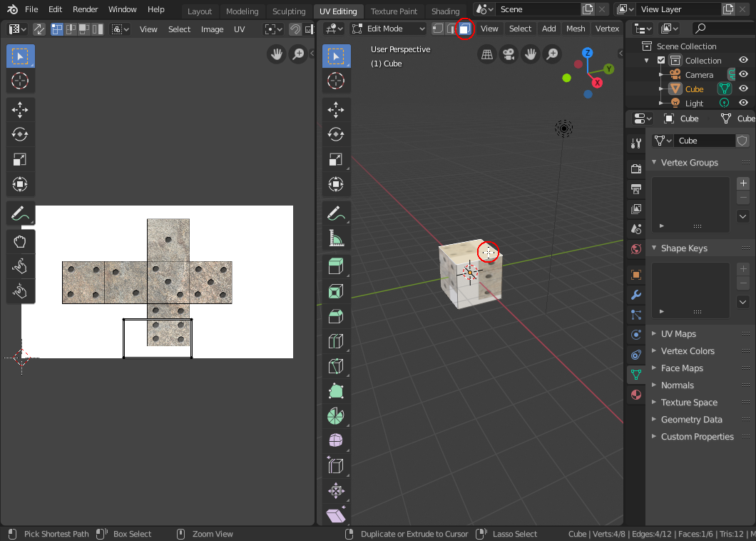Switch to face select mode
The height and width of the screenshot is (541, 756).
coord(464,29)
